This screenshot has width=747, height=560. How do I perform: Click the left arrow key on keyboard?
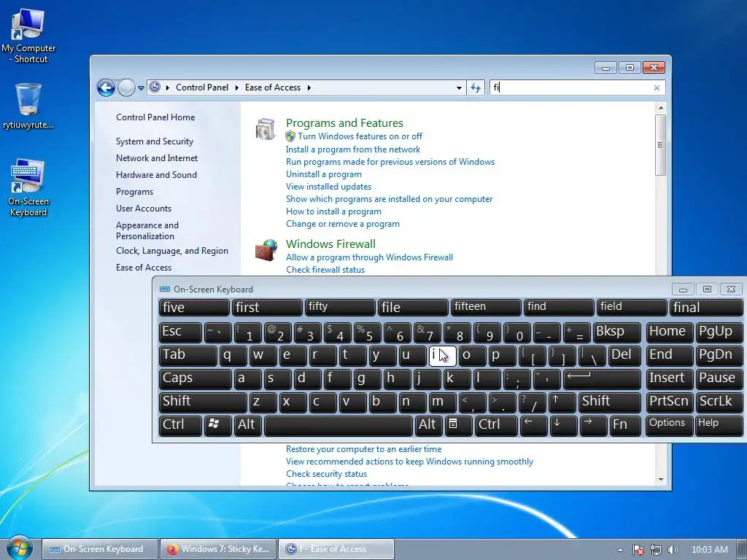[533, 426]
